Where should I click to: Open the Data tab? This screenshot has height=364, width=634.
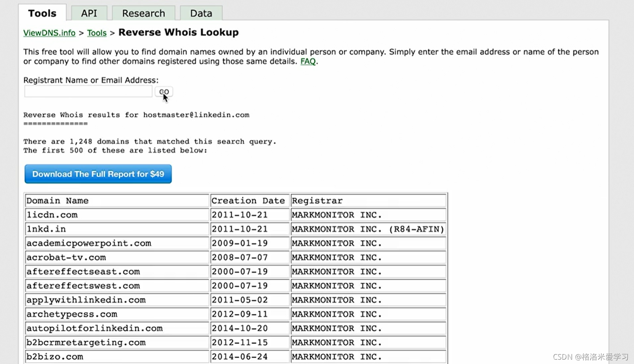[x=201, y=13]
